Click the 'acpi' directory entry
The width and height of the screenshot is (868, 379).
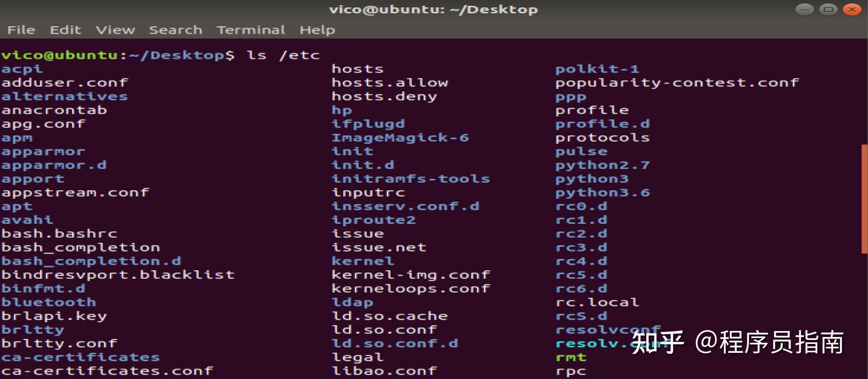coord(22,69)
